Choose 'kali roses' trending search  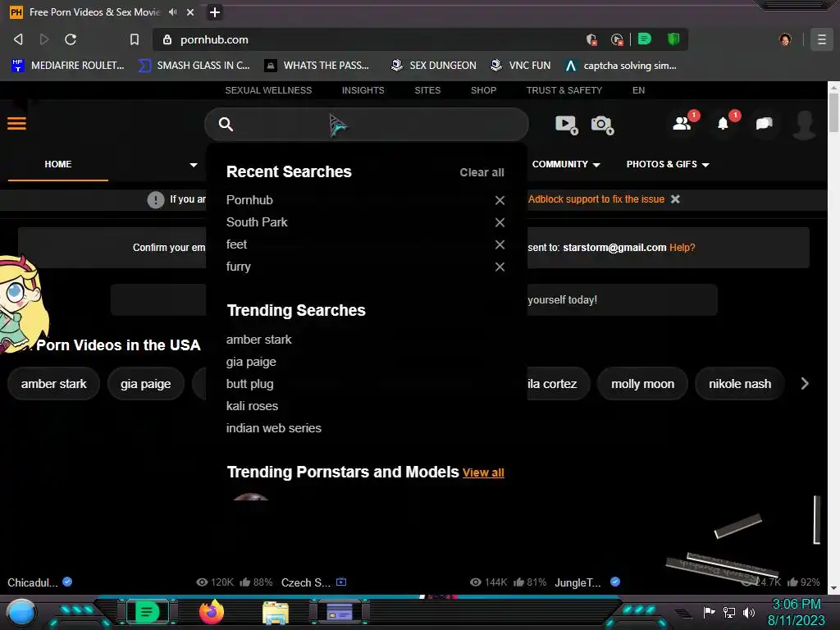point(252,406)
